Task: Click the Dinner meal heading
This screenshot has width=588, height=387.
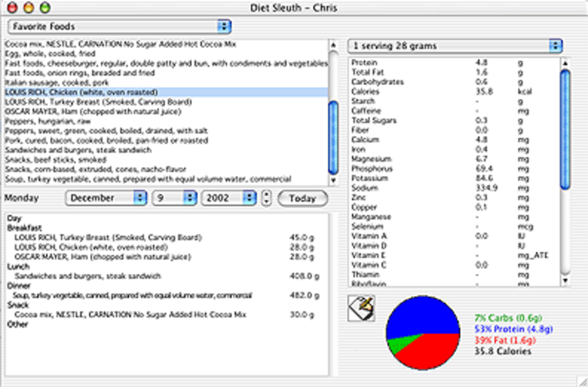Action: point(19,286)
